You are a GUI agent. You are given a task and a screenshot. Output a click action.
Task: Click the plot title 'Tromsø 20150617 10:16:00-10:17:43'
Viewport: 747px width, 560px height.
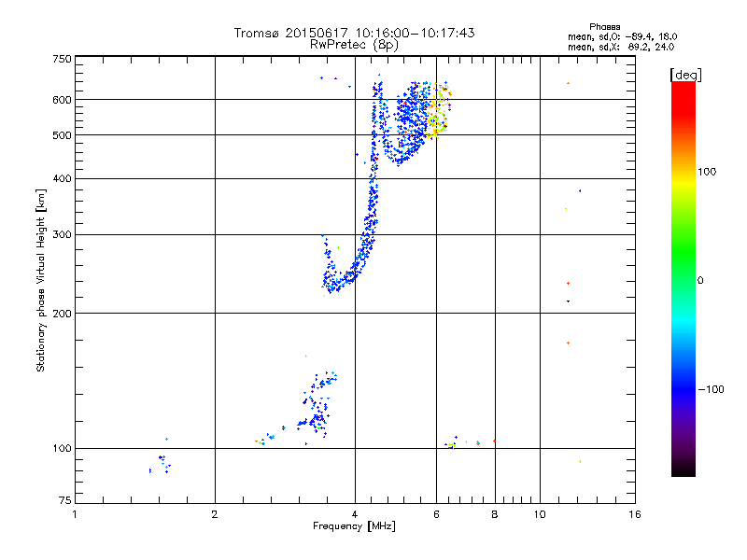354,33
